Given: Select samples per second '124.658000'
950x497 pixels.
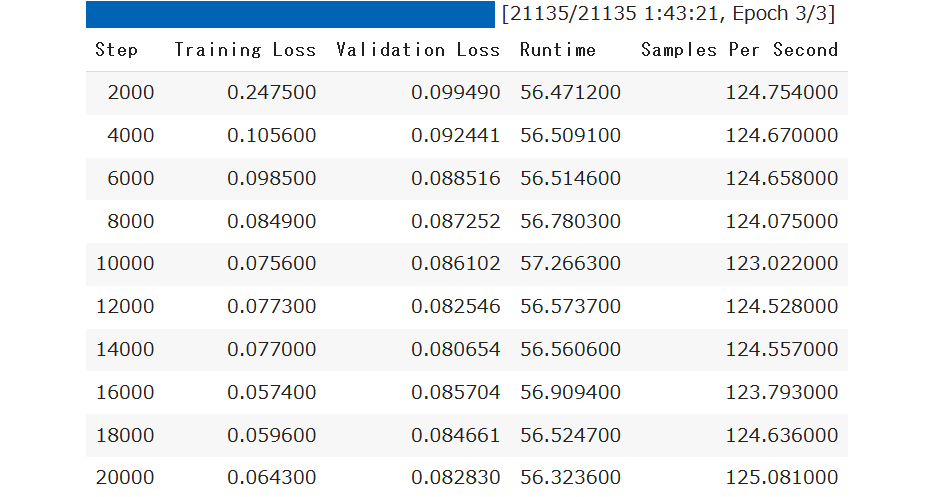Looking at the screenshot, I should [782, 178].
